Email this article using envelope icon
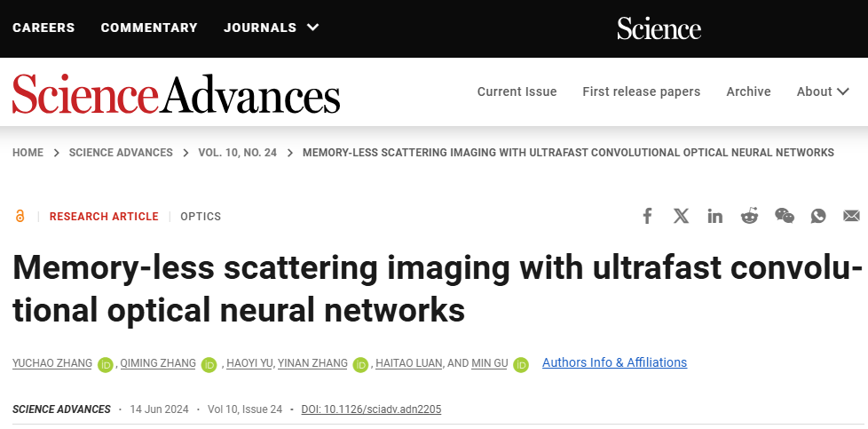The image size is (868, 429). coord(851,216)
